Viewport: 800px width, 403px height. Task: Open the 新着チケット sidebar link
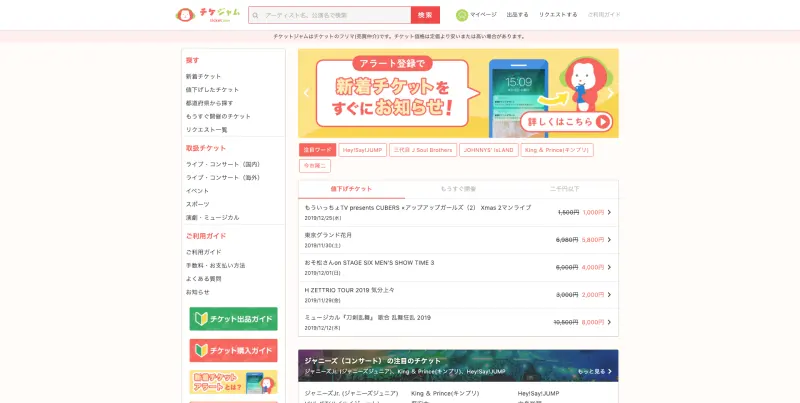(203, 77)
